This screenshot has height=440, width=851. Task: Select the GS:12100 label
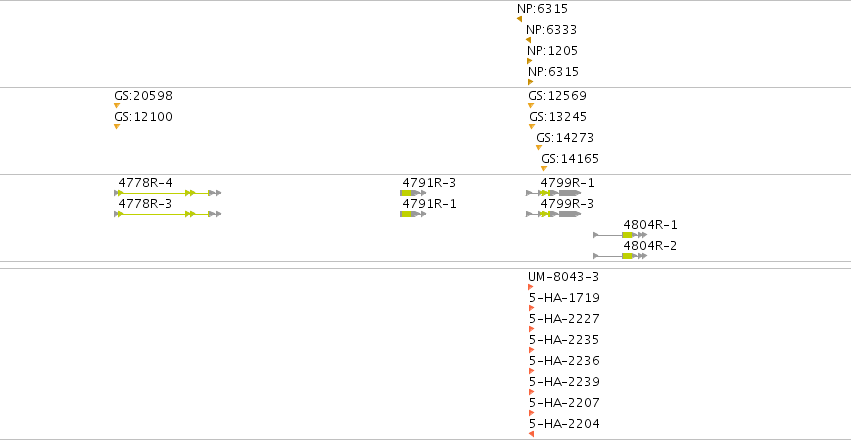[x=143, y=117]
